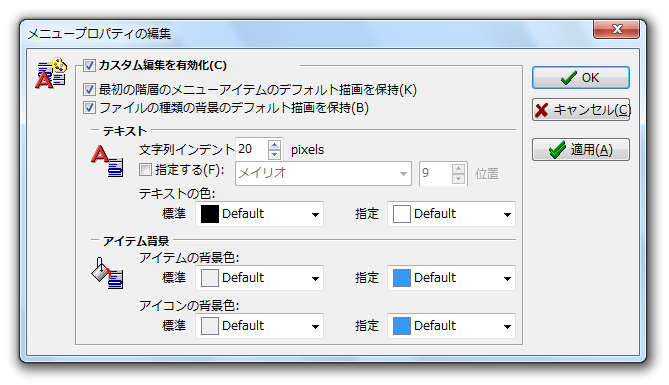Click the black 標準 text color swatch
The image size is (669, 385).
click(x=209, y=214)
